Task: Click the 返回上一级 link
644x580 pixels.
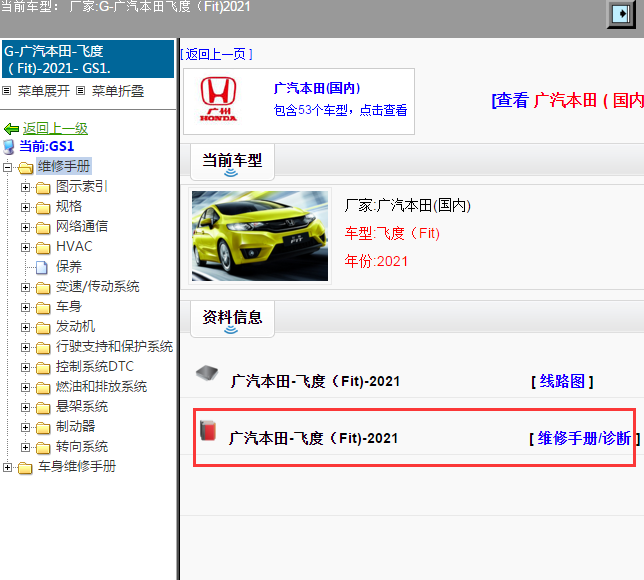Action: 55,129
